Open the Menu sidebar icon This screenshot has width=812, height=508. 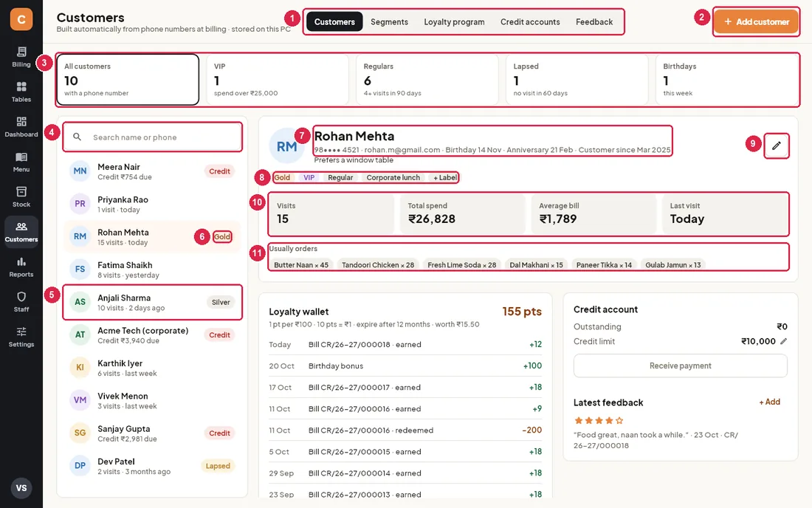click(x=21, y=162)
